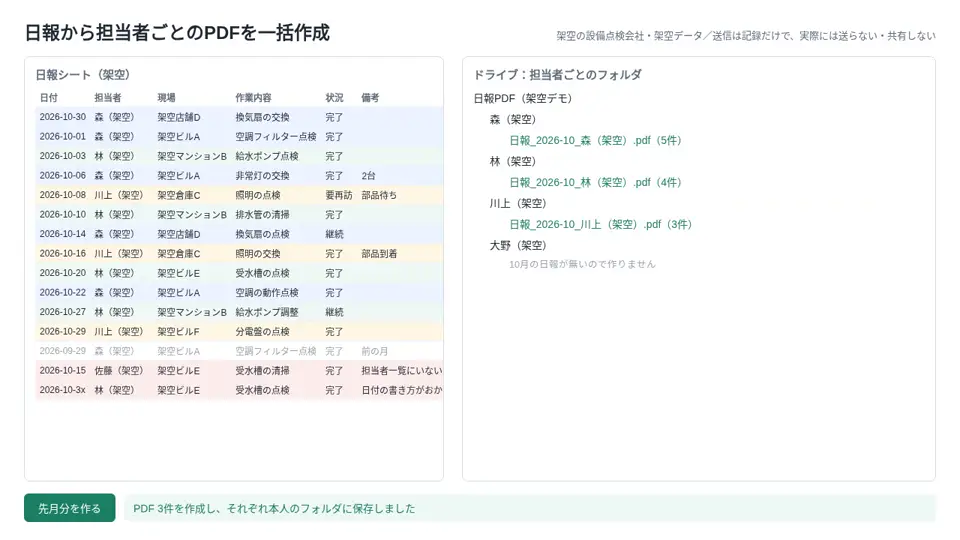Click the 換気扇の点検 task cell
960x540 pixels.
coord(262,234)
